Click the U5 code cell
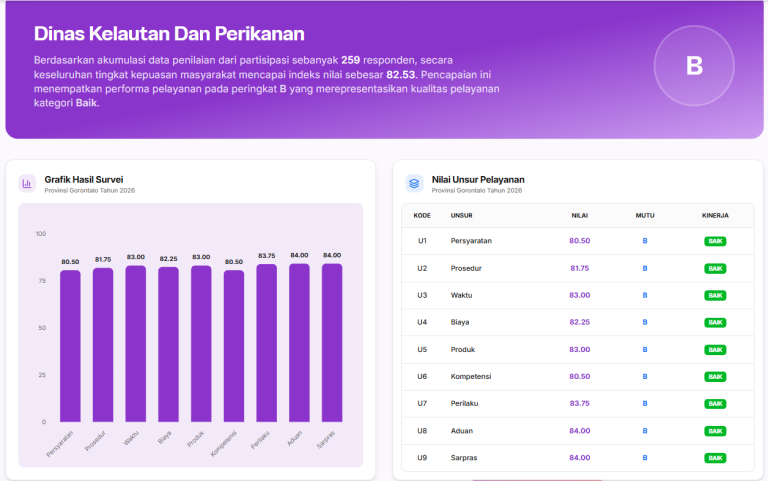This screenshot has height=481, width=768. 422,350
